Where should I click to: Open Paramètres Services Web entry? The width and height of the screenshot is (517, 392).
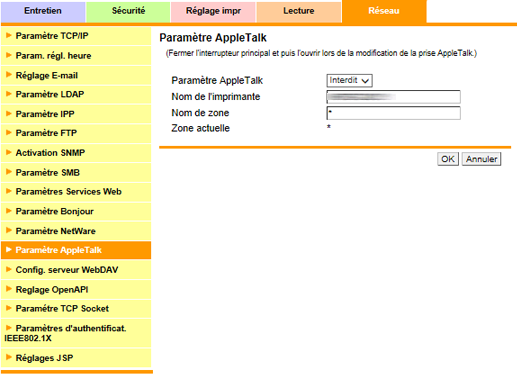[x=76, y=192]
